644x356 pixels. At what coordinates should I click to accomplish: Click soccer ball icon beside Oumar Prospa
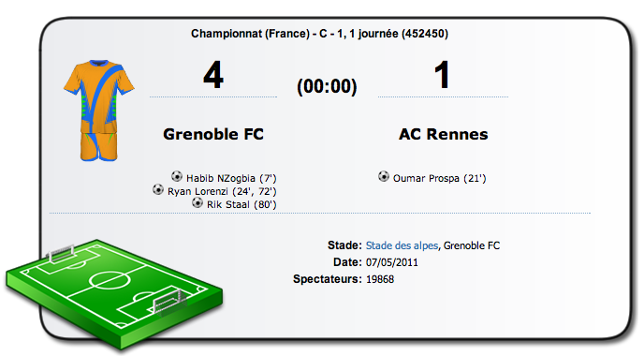[x=384, y=176]
